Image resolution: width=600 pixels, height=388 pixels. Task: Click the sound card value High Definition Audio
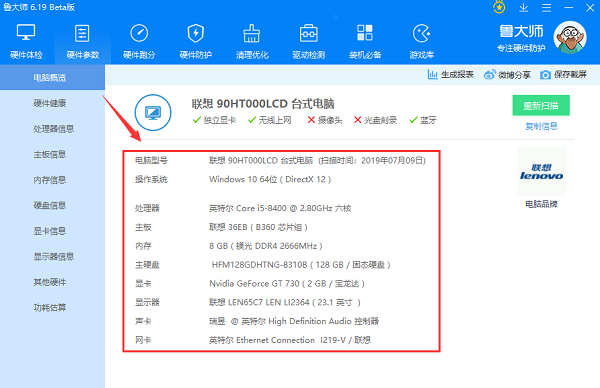tap(294, 321)
